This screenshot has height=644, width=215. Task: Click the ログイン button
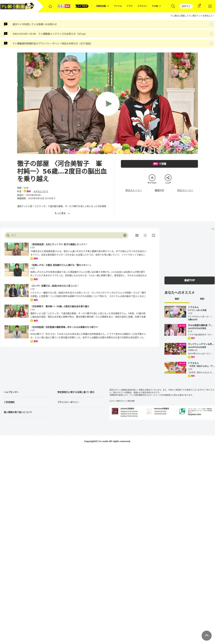pos(186,6)
